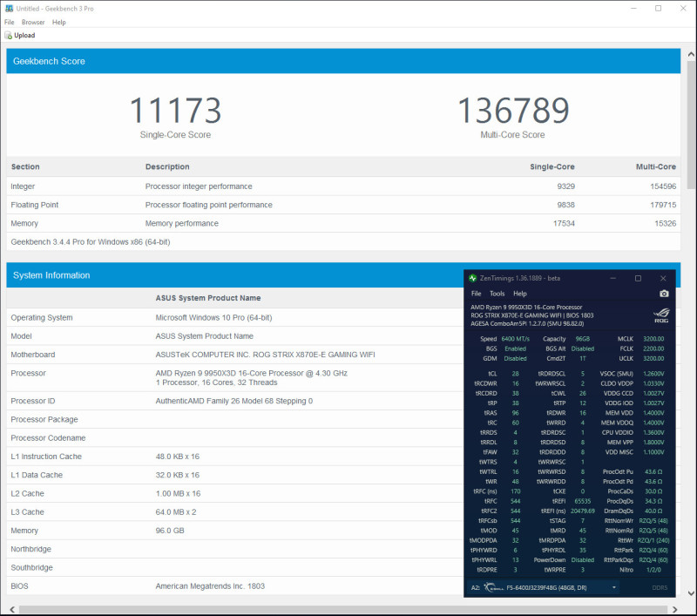Viewport: 697px width, 616px height.
Task: Click the Integer multi-core value 154596
Action: pos(663,186)
